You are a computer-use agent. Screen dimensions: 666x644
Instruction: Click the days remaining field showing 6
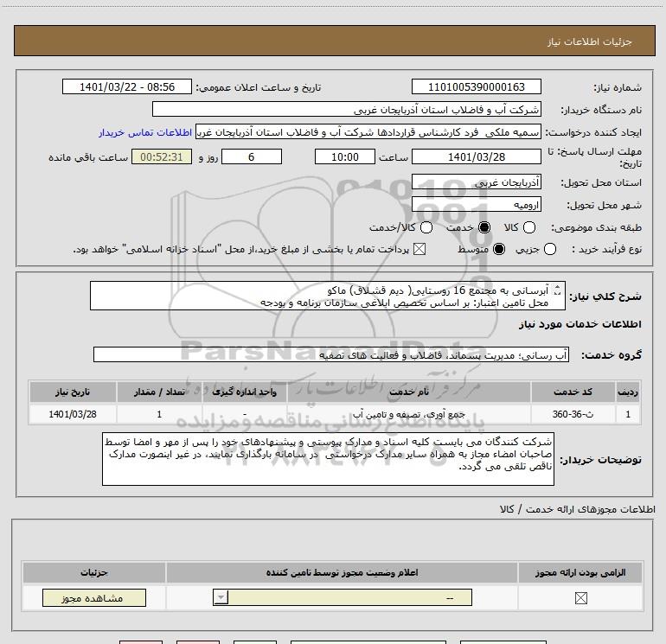[252, 157]
